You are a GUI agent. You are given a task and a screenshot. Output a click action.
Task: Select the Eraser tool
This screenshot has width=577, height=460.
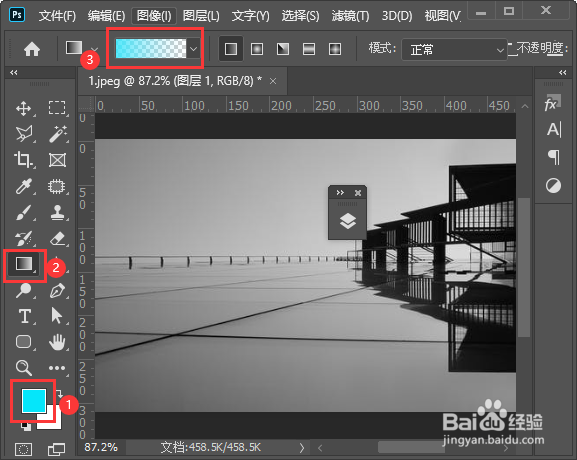click(57, 239)
